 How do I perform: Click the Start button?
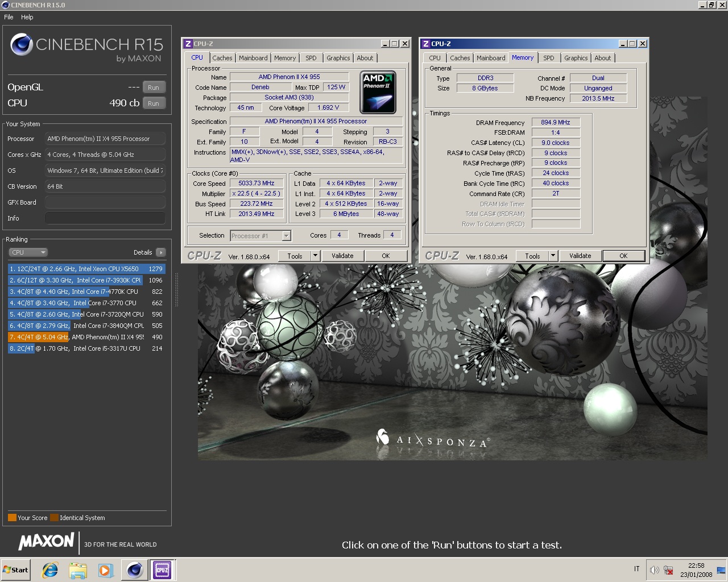[15, 569]
